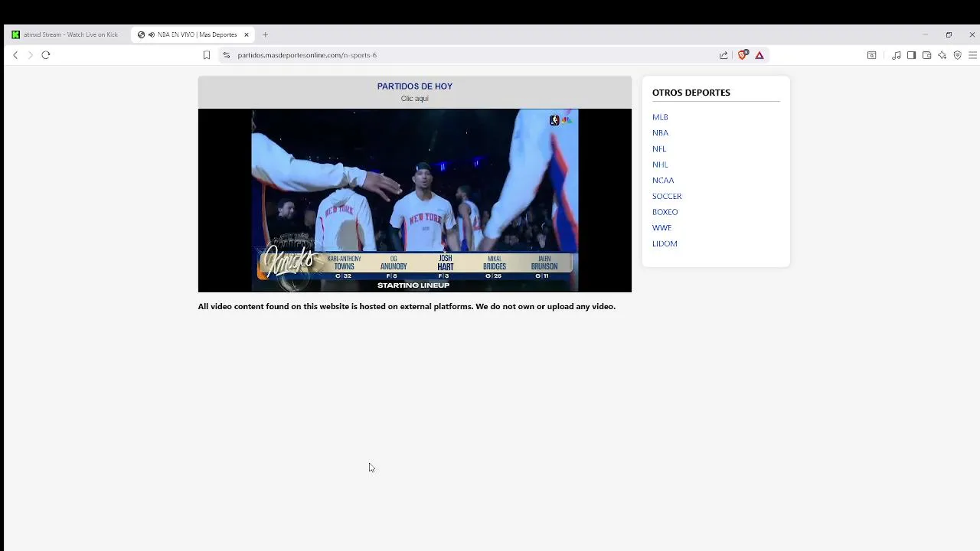Screen dimensions: 980x551
Task: Click the OTROS DEPORTES heading
Action: tap(691, 93)
